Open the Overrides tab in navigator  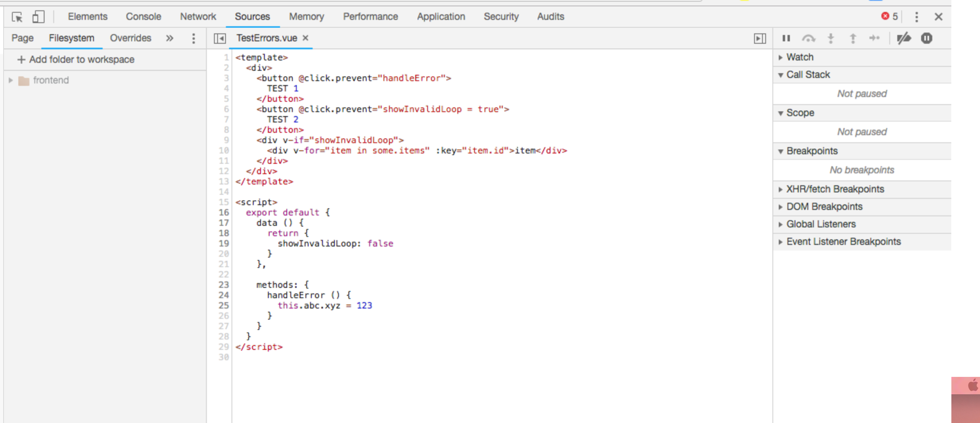(130, 38)
